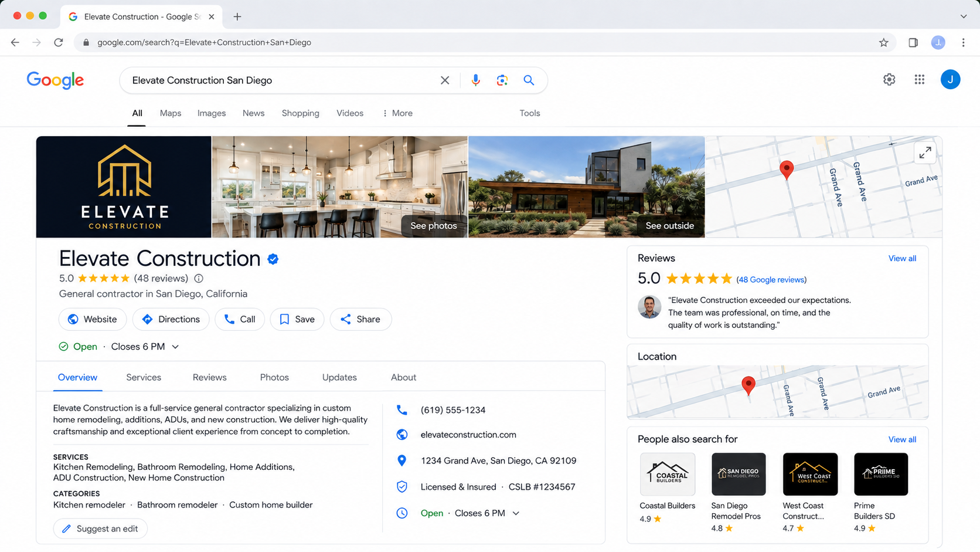
Task: Click the verified badge next to Elevate Construction
Action: (x=273, y=259)
